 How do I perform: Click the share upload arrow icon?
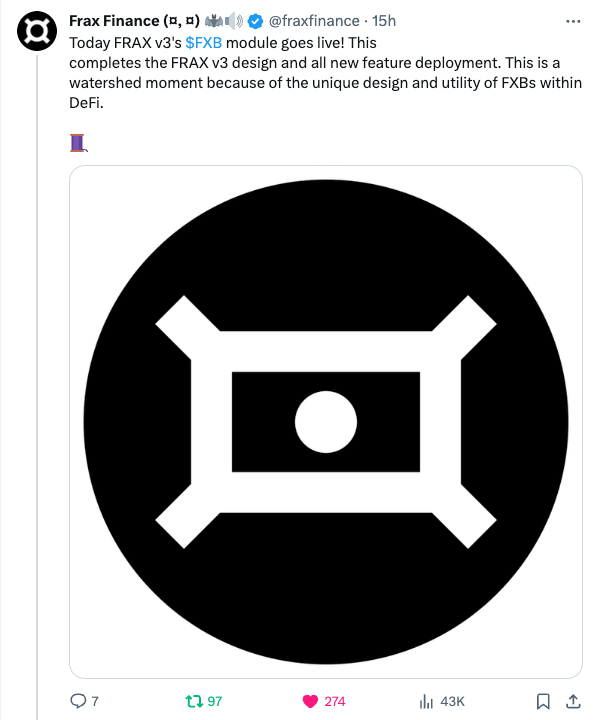573,701
